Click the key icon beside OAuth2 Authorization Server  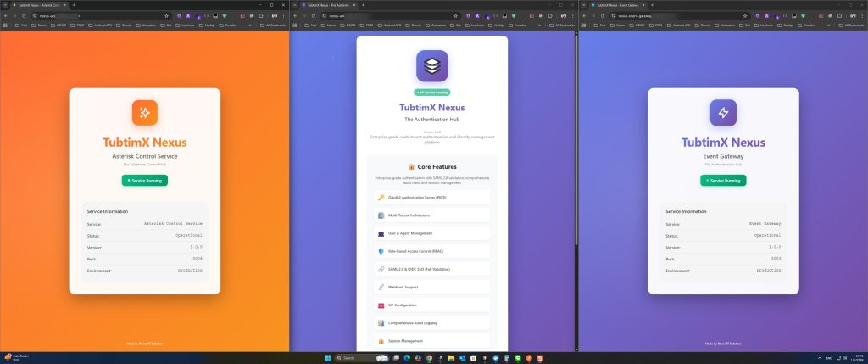click(381, 197)
